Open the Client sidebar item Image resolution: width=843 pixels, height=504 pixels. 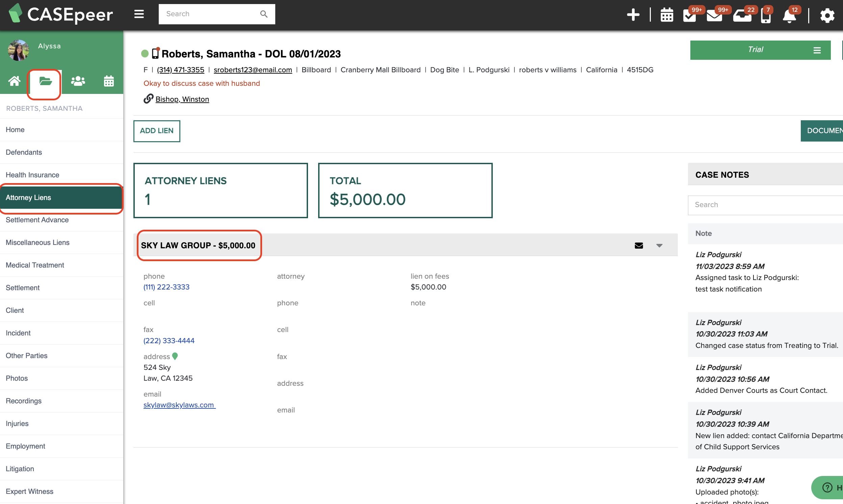coord(61,310)
